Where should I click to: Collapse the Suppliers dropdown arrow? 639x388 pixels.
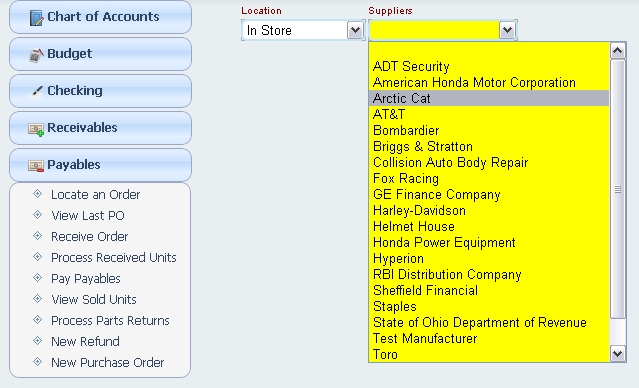coord(507,30)
